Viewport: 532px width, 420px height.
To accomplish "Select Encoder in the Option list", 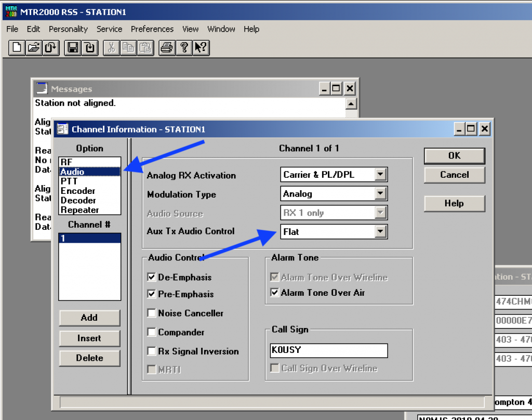I will (x=89, y=190).
